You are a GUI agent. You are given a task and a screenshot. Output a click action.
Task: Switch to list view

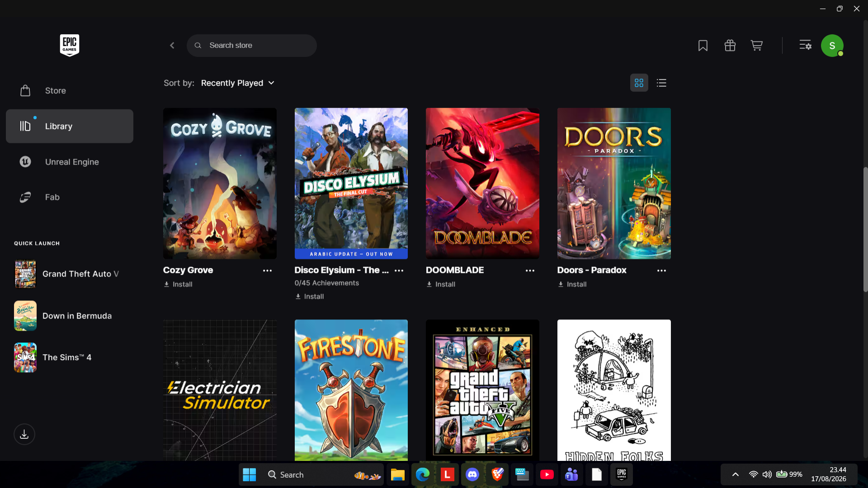tap(662, 83)
